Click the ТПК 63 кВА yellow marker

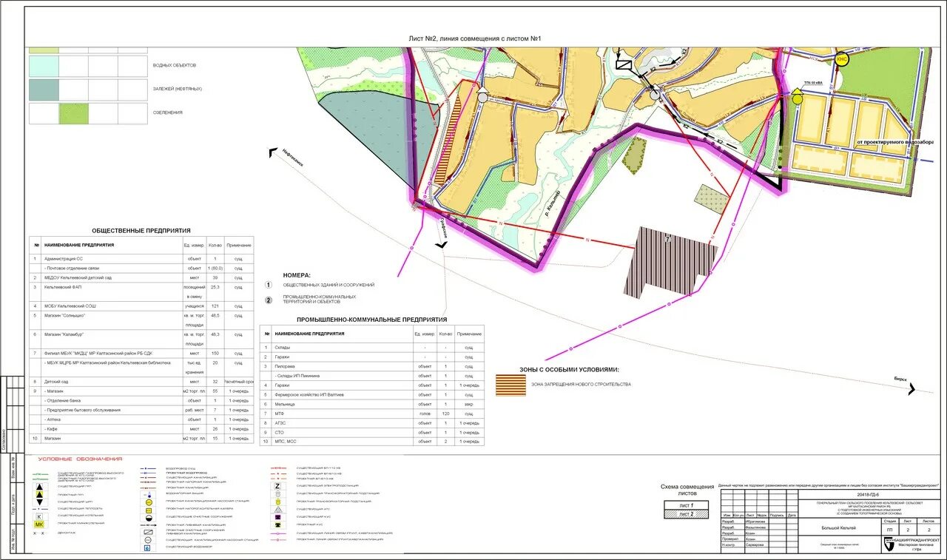point(797,96)
